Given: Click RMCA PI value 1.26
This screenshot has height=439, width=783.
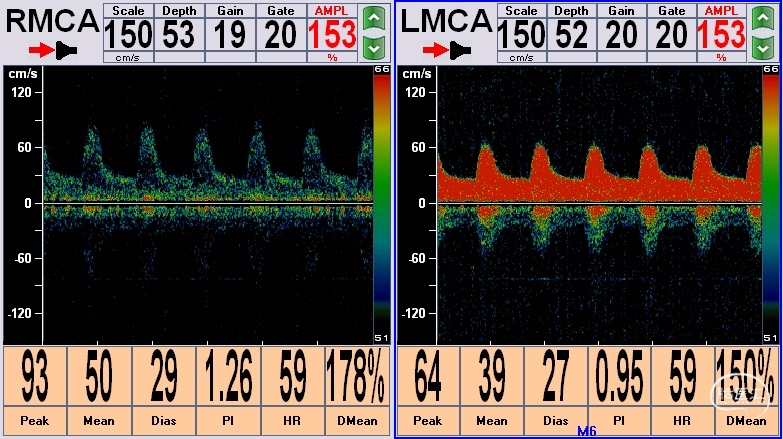Looking at the screenshot, I should coord(229,377).
